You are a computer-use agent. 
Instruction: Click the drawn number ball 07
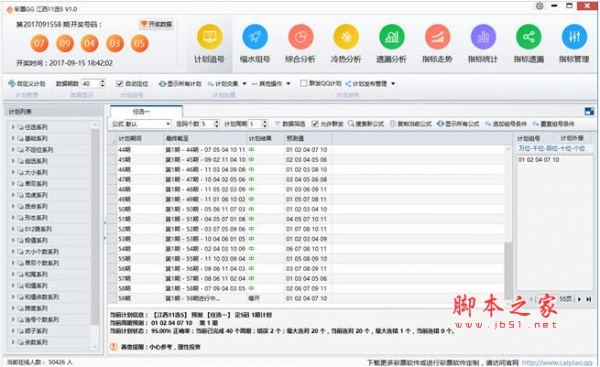[x=39, y=43]
